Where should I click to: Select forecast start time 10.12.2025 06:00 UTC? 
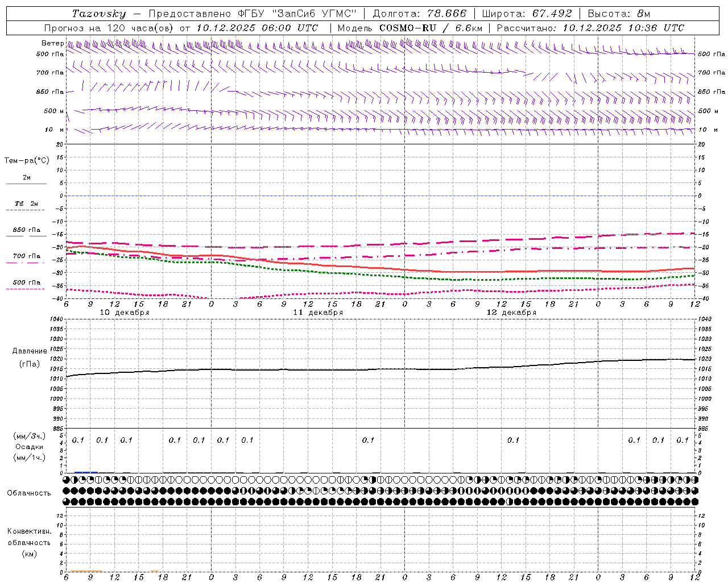[x=257, y=28]
